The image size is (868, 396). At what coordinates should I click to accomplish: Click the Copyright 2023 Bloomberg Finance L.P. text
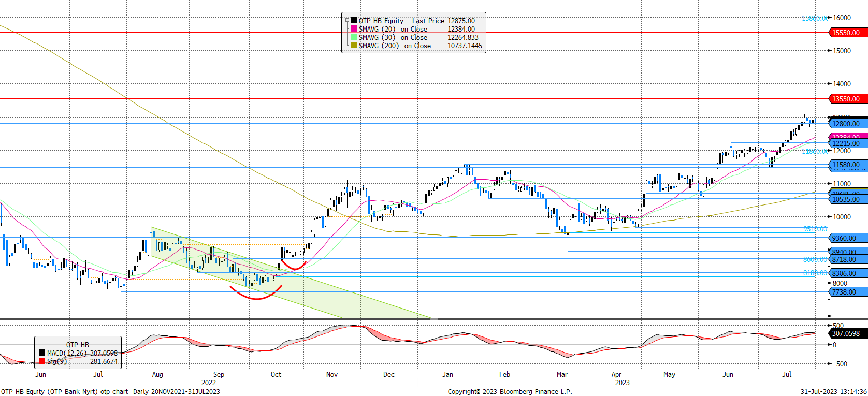coord(510,391)
